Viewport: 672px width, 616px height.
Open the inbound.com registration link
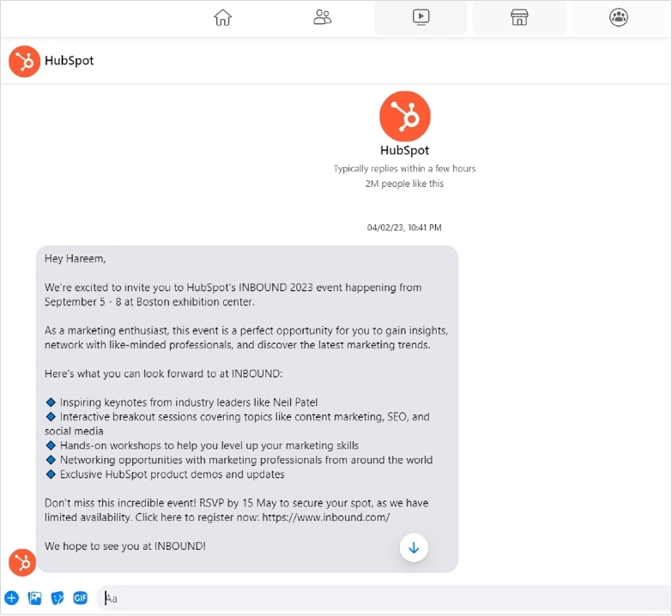click(x=326, y=517)
